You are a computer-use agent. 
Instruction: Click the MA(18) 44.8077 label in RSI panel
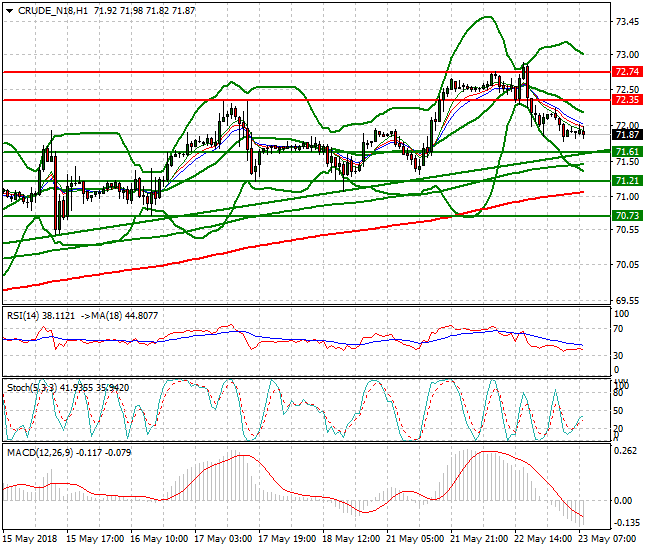pos(124,316)
